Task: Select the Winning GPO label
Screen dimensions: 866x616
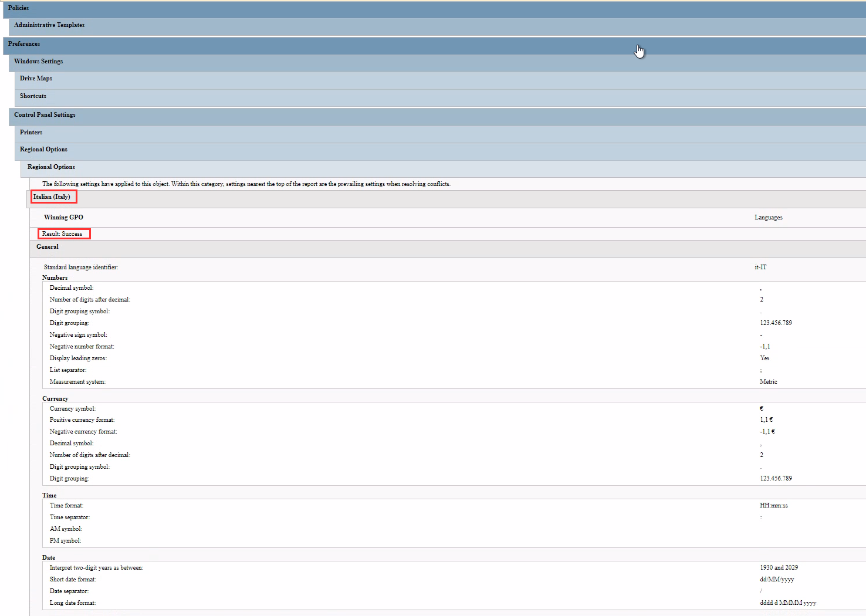Action: pyautogui.click(x=63, y=218)
